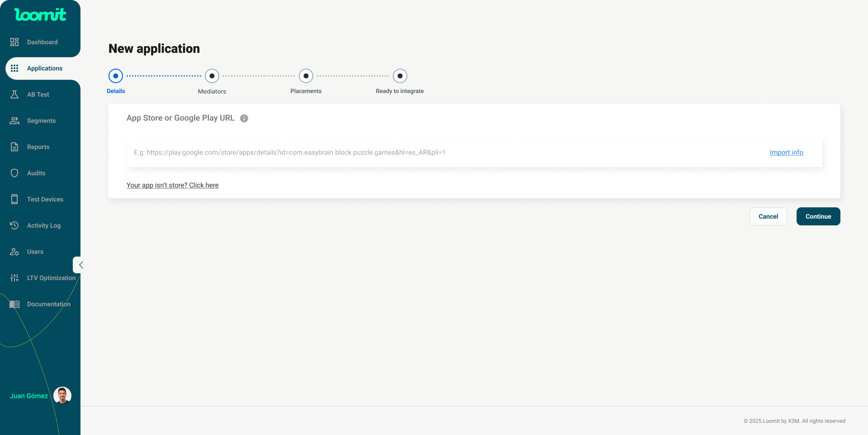The image size is (868, 435).
Task: Open Activity Log via history icon
Action: [14, 225]
